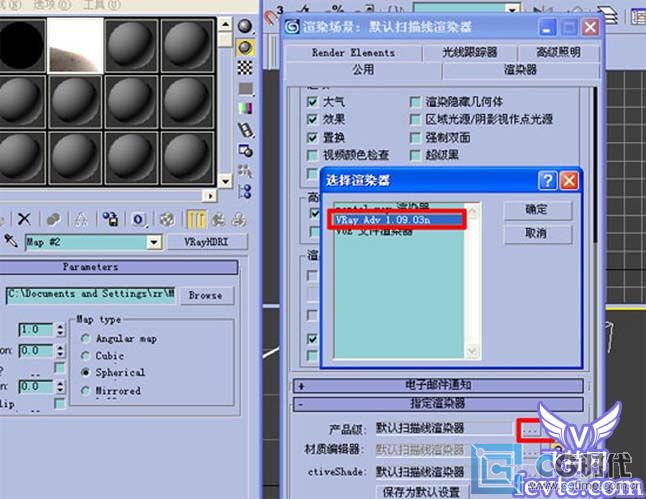Open the Map #2 name dropdown
The image size is (646, 499).
pos(154,242)
